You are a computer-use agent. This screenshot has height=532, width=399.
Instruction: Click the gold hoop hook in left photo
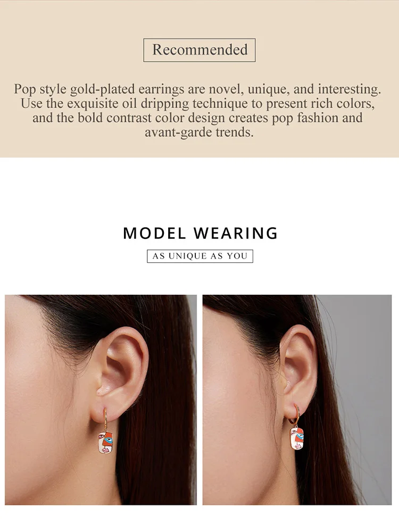pyautogui.click(x=105, y=420)
